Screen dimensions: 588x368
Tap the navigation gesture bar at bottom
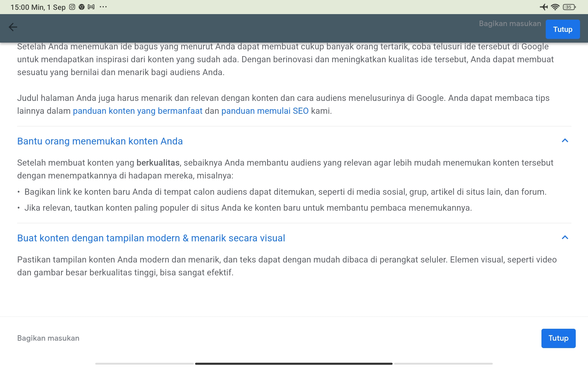[294, 364]
